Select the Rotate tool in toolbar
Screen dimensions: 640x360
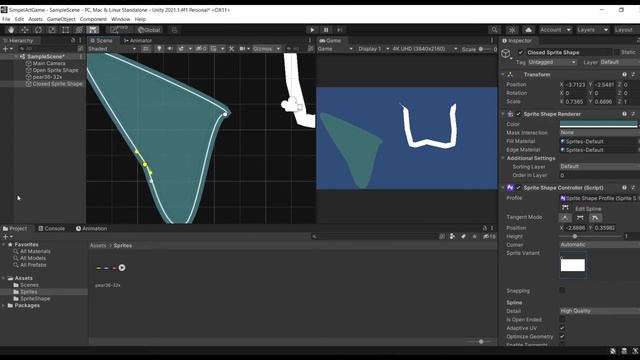click(x=38, y=30)
